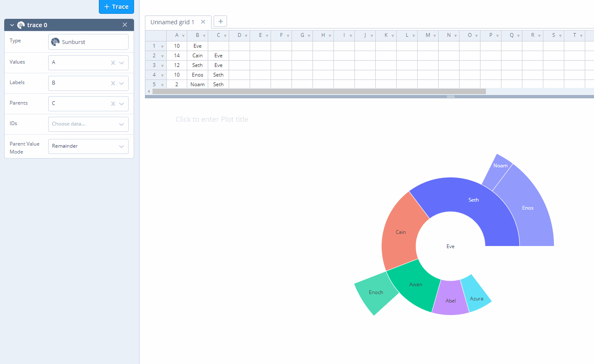The image size is (594, 364).
Task: Click the Abel sunburst segment
Action: [x=451, y=300]
